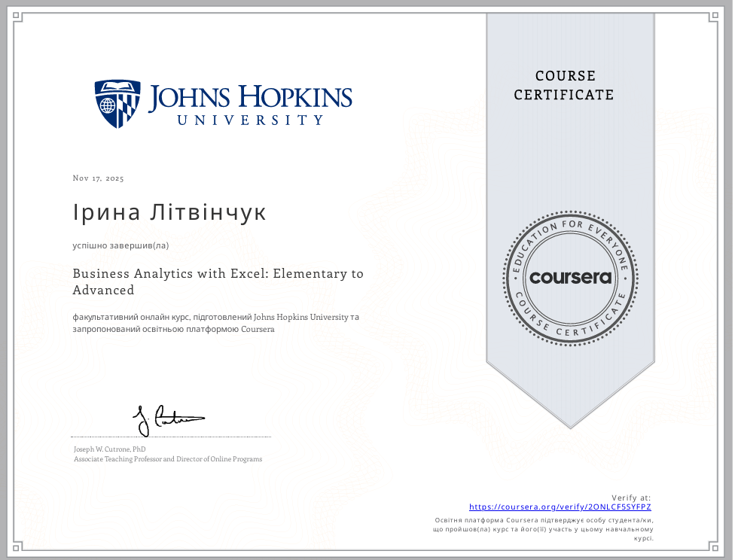Click the Johns Hopkins shield logo
735x560 pixels.
point(117,103)
